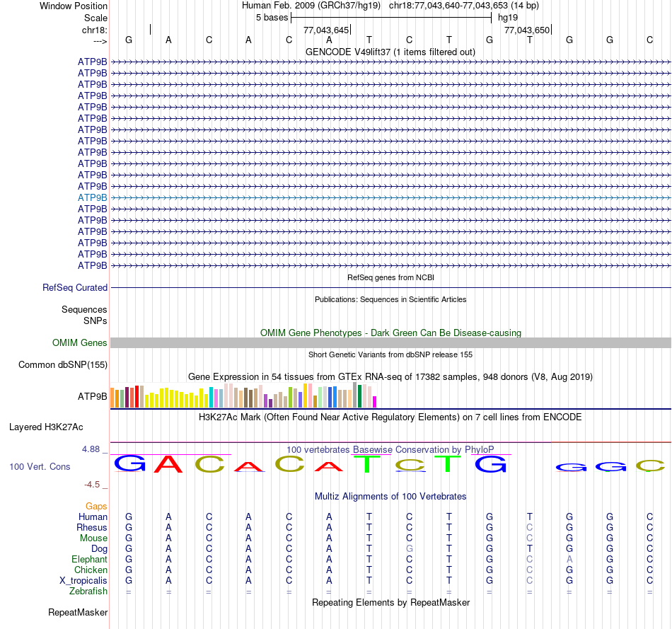Open the H3K27Ac Mark track title
The height and width of the screenshot is (629, 672).
click(x=390, y=417)
